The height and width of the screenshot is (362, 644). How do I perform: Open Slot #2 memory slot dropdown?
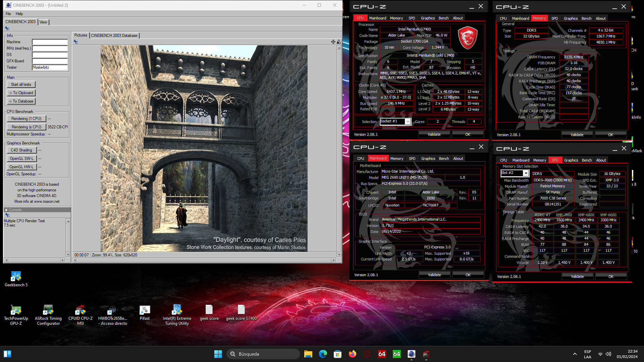526,173
